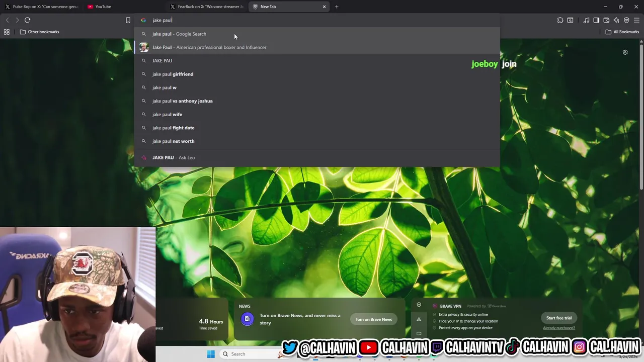Click the Start free trial VPN button
The image size is (644, 362).
[x=559, y=318]
